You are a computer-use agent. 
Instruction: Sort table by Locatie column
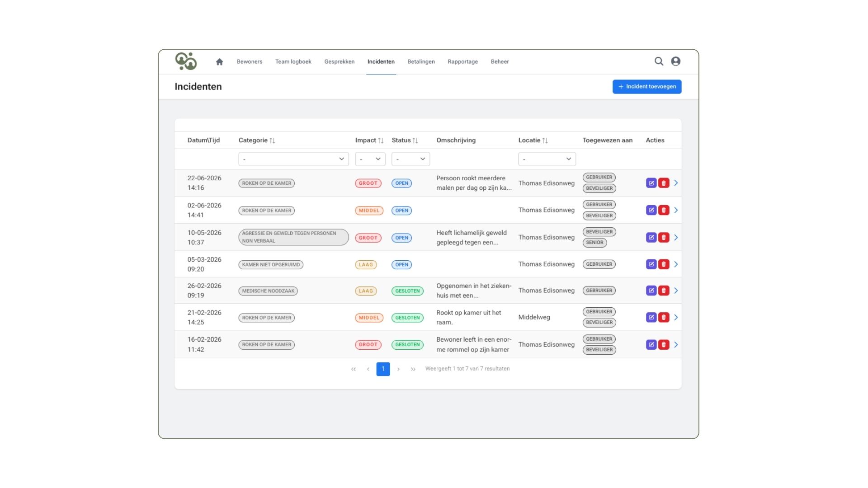(545, 141)
